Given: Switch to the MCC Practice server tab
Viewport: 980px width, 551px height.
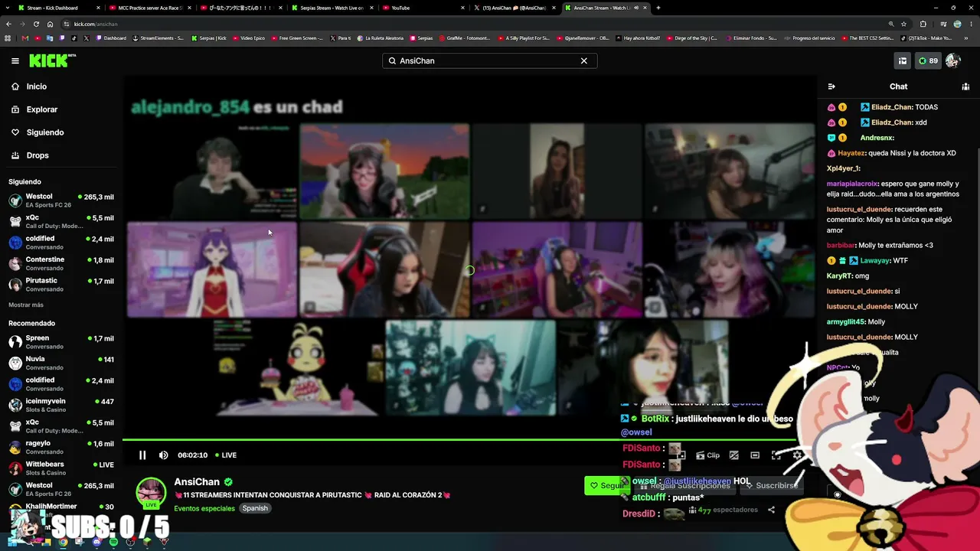Looking at the screenshot, I should point(149,8).
